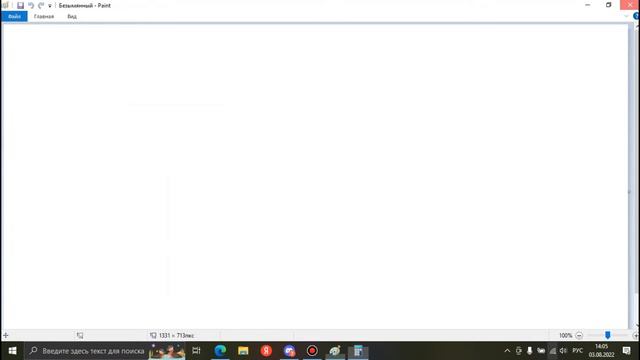Undo the last action in Paint

[x=31, y=5]
